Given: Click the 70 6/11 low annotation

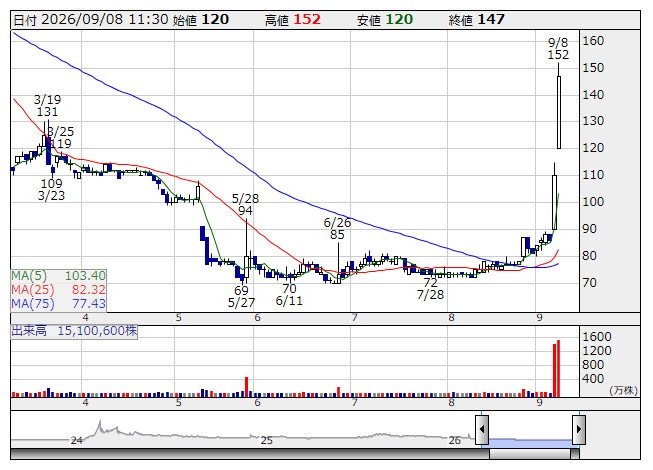Looking at the screenshot, I should click(x=289, y=295).
